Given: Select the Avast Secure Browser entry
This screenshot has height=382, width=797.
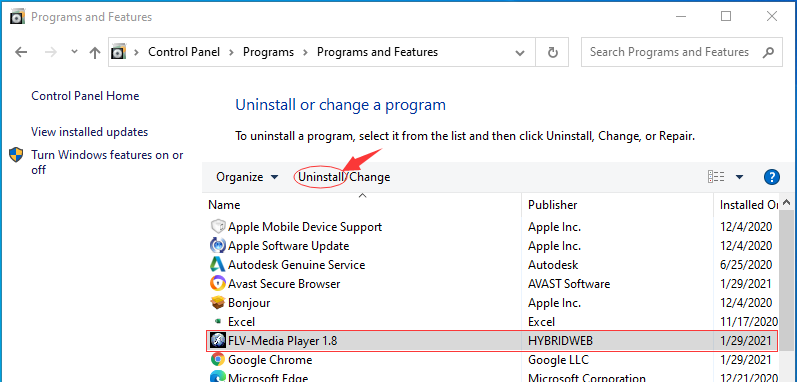Looking at the screenshot, I should (284, 283).
